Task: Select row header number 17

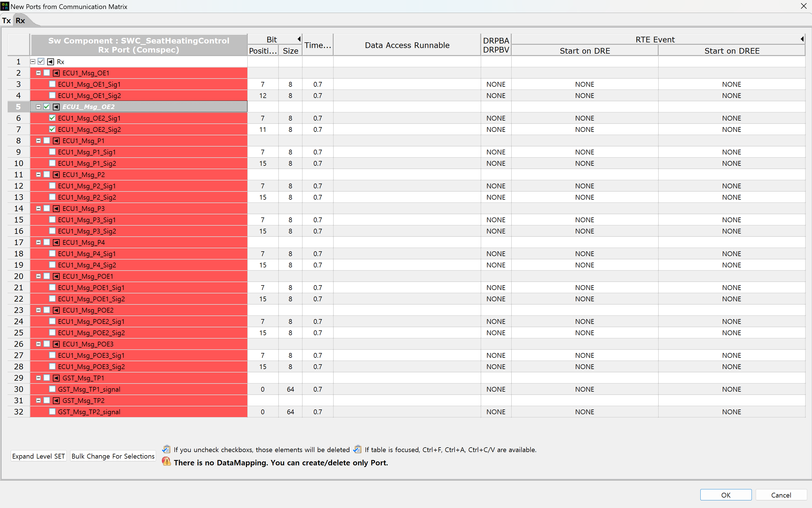Action: pos(18,243)
